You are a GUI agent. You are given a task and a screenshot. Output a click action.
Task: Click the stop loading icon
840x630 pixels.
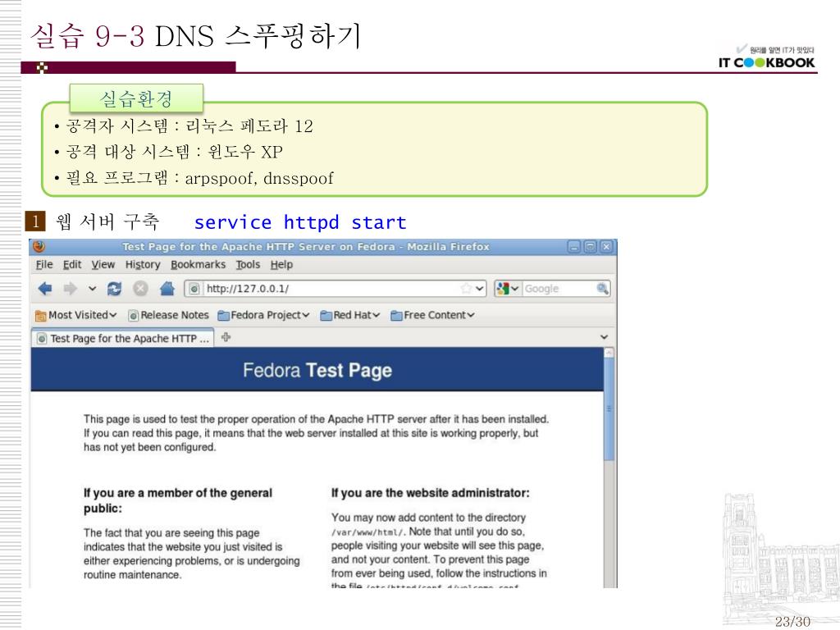coord(140,289)
